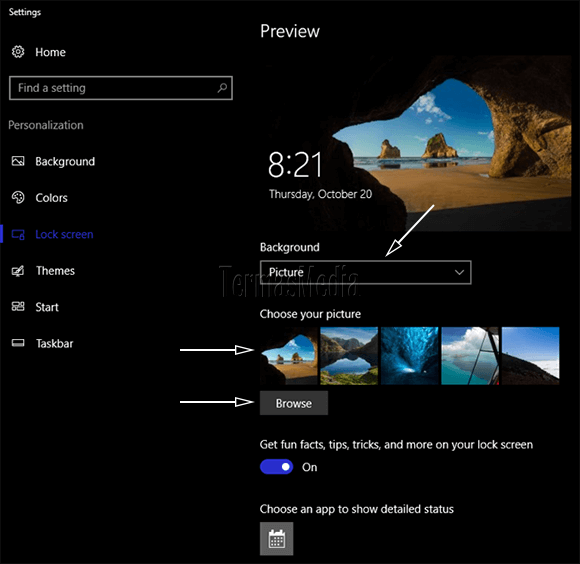Screen dimensions: 580x564
Task: Click the Taskbar icon in sidebar
Action: point(18,343)
